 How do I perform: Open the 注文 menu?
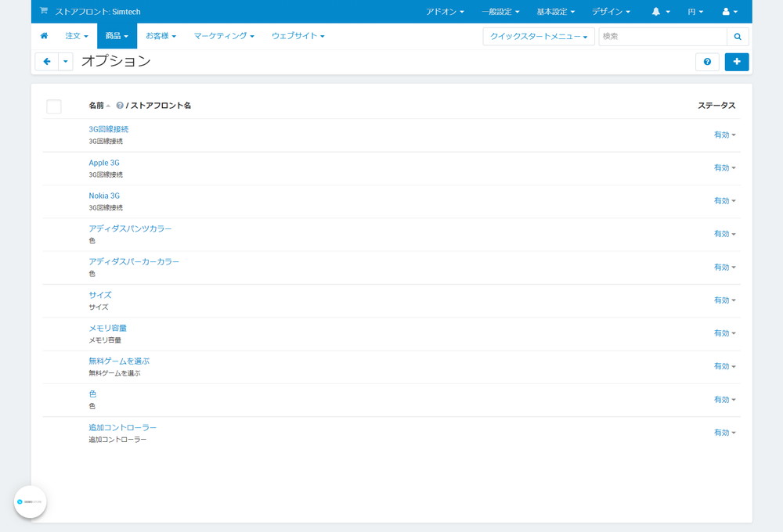[x=77, y=36]
